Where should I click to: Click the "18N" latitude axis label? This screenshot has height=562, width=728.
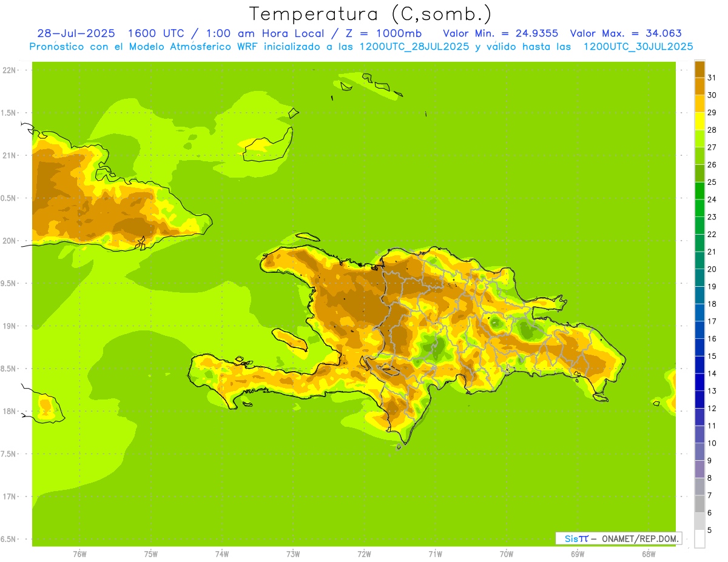coord(9,411)
